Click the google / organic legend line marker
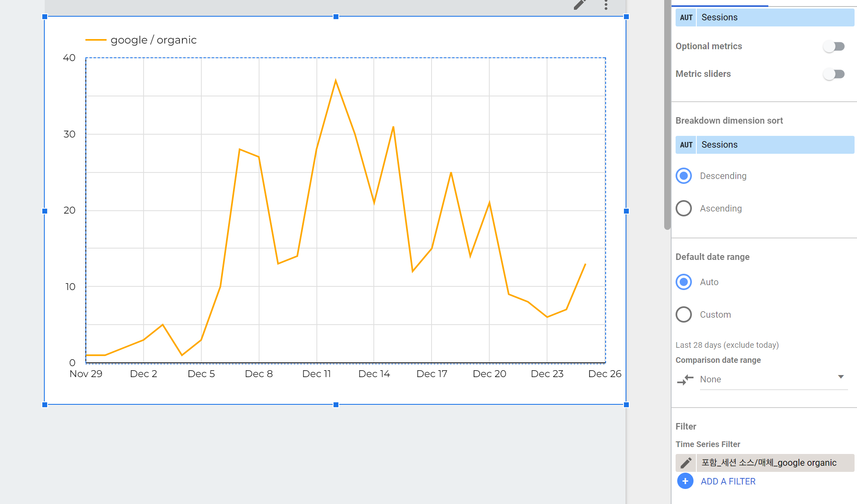The height and width of the screenshot is (504, 857). click(96, 40)
